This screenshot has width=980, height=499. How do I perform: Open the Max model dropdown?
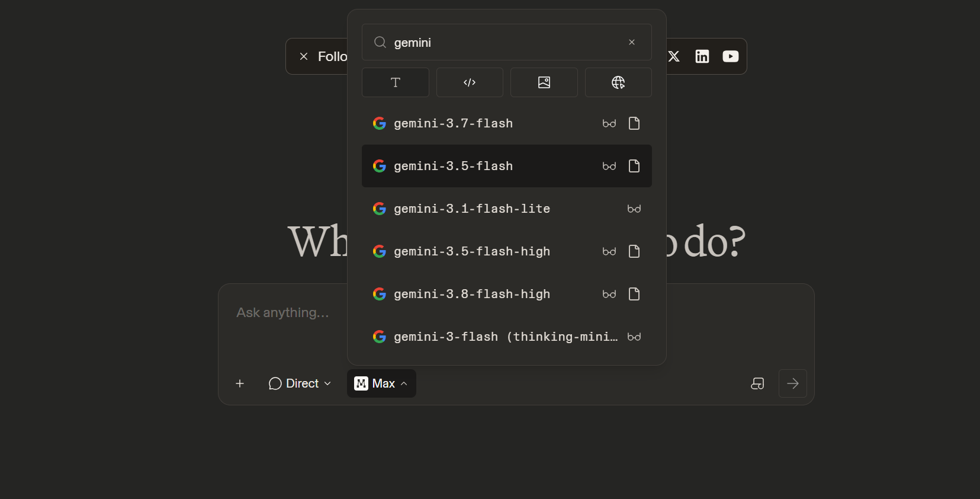click(381, 383)
